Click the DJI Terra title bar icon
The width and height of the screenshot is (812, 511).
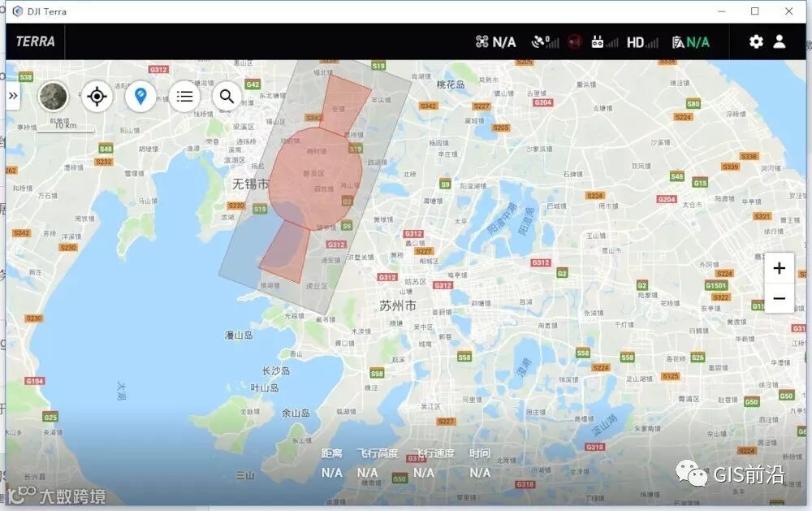(18, 11)
